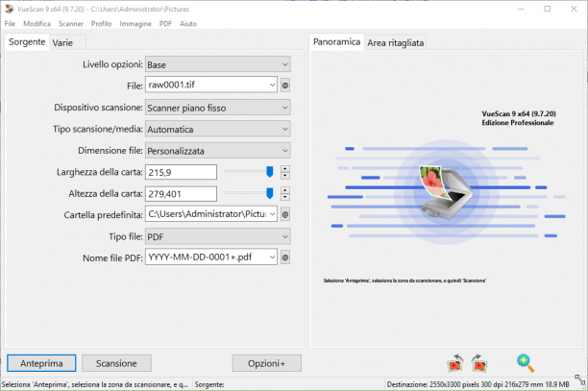Decrease Altezza della carta with down stepper
The width and height of the screenshot is (588, 391).
pos(285,197)
